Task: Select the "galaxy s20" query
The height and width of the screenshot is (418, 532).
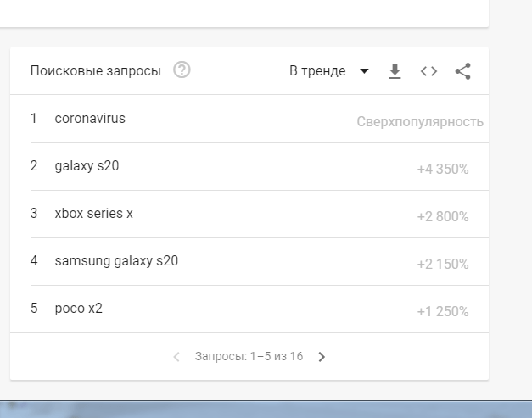Action: pyautogui.click(x=87, y=166)
